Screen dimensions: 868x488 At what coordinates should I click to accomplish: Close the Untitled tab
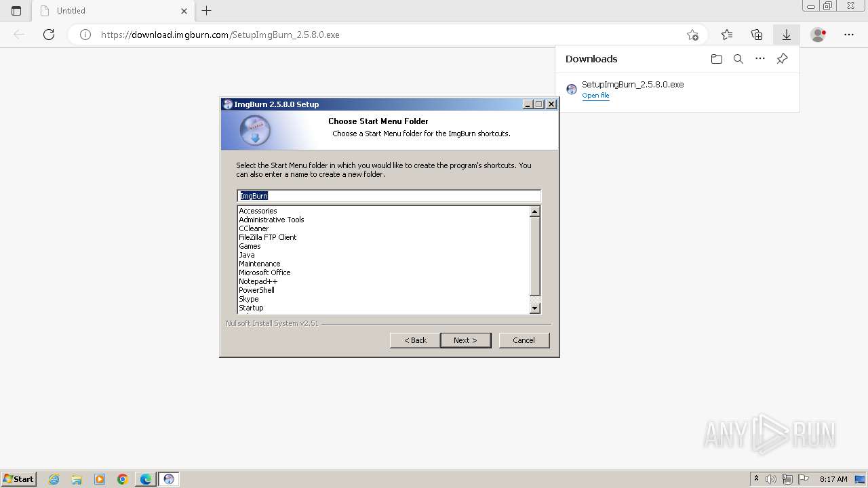coord(184,11)
